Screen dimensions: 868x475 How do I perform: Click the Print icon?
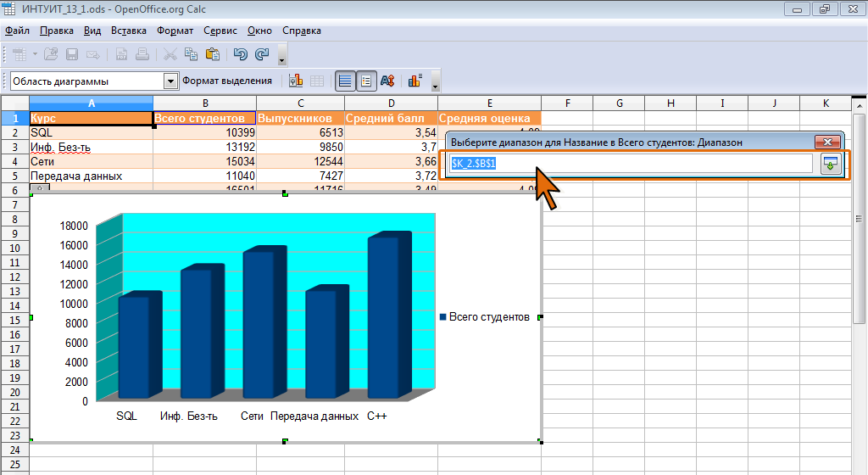coord(142,54)
